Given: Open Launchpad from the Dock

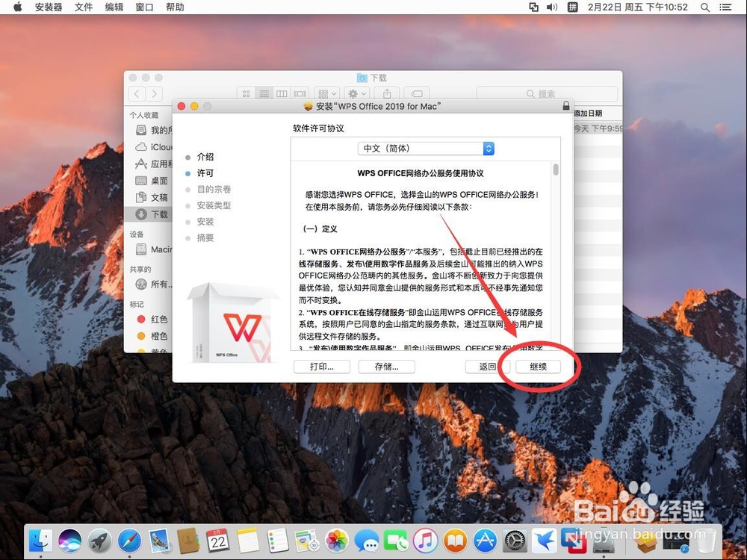Looking at the screenshot, I should (99, 541).
